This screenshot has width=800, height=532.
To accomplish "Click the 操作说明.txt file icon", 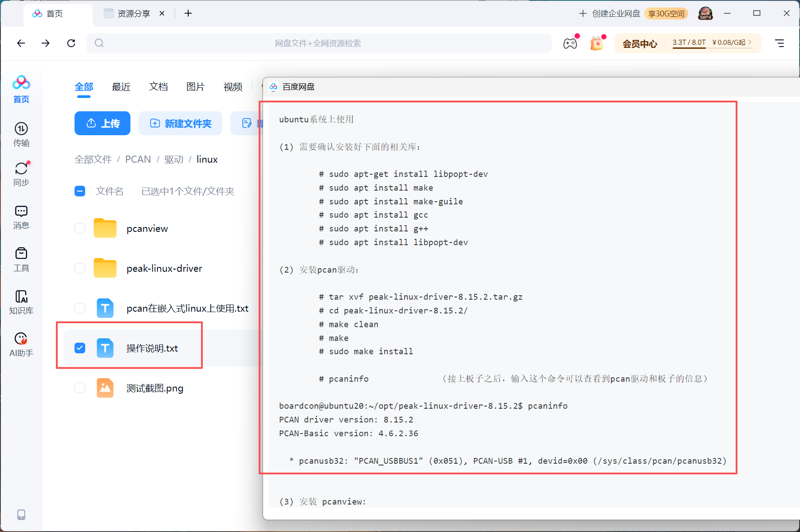I will pyautogui.click(x=105, y=348).
